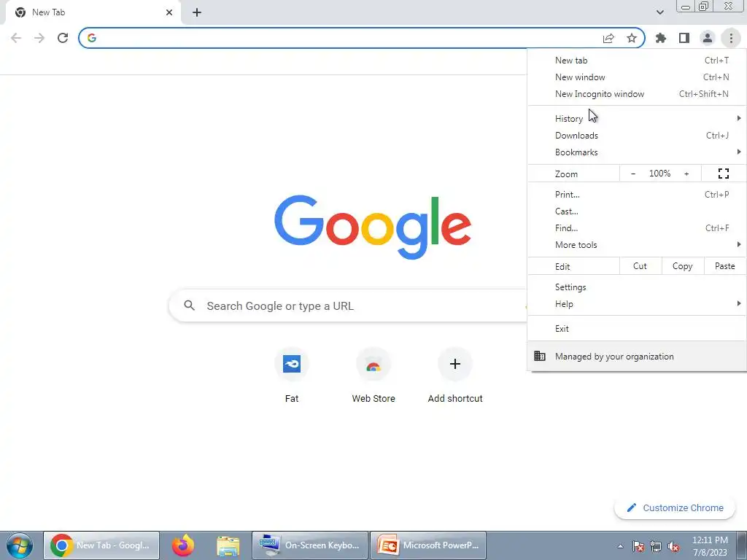This screenshot has width=747, height=560.
Task: Select the New Tab tab
Action: (93, 12)
